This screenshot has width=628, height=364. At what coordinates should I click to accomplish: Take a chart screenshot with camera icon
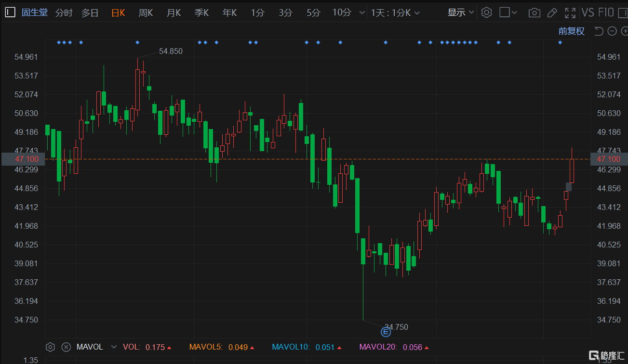[534, 13]
